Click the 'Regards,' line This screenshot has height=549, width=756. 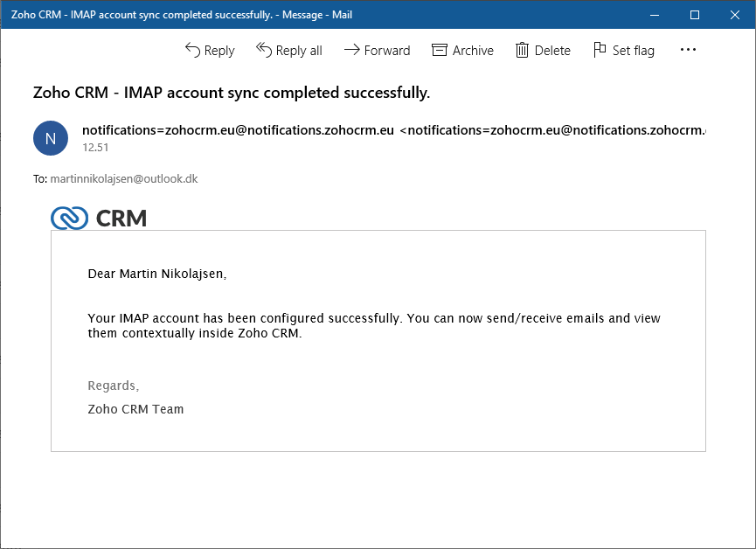pyautogui.click(x=114, y=386)
